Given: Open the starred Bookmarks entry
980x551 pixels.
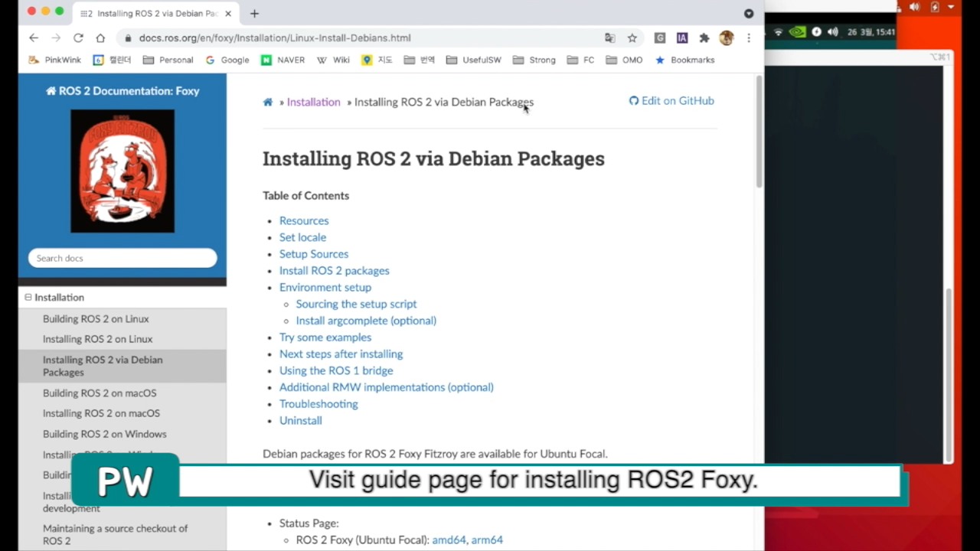Looking at the screenshot, I should pos(685,60).
